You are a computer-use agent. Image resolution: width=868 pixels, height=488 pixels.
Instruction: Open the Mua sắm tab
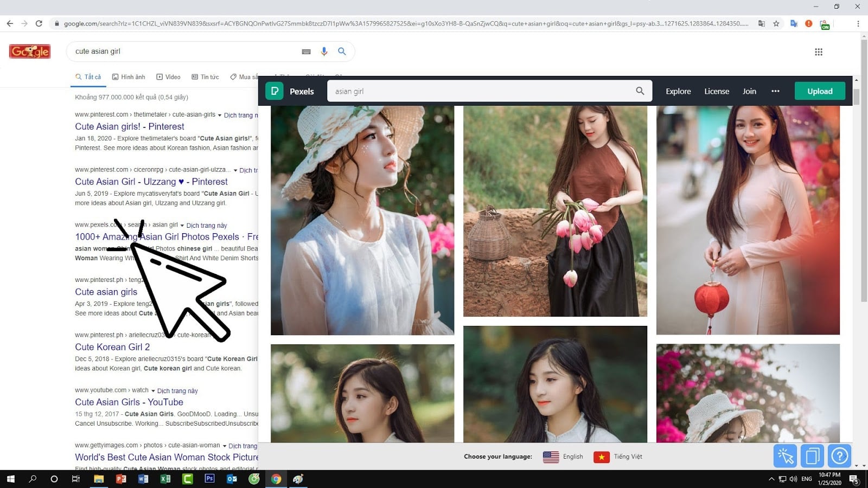click(x=244, y=77)
